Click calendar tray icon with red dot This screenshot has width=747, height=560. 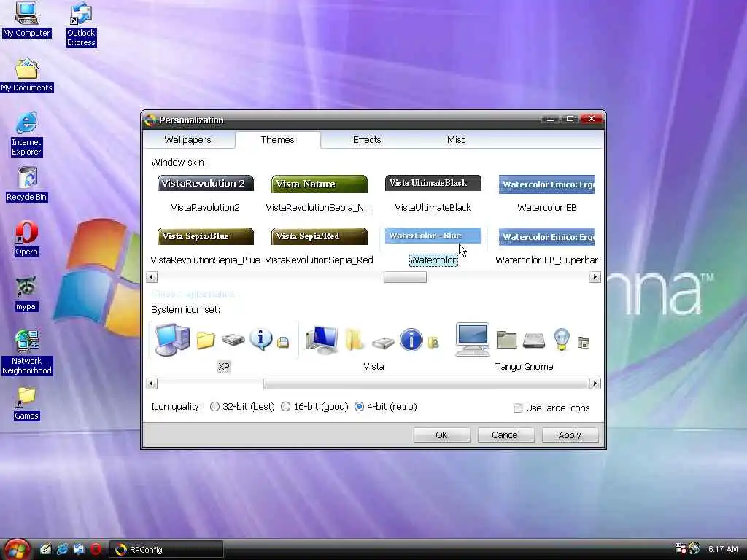(x=681, y=549)
